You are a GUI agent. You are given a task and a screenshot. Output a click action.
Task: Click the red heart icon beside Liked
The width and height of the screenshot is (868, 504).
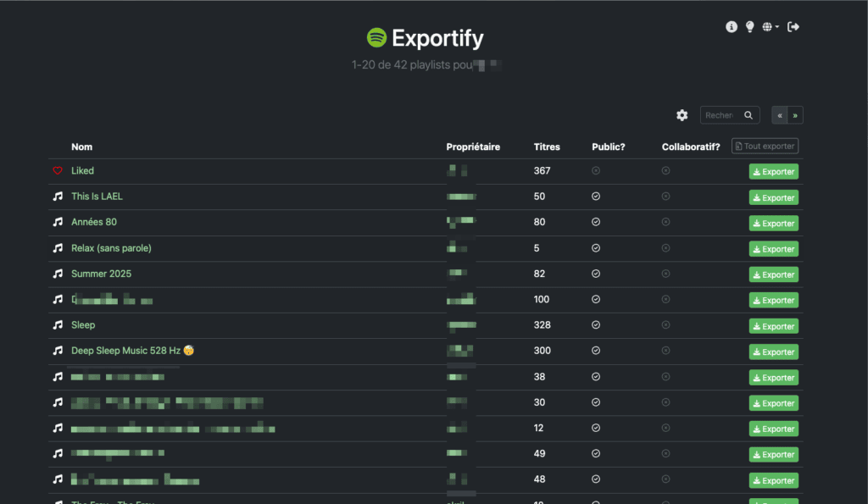pyautogui.click(x=57, y=170)
